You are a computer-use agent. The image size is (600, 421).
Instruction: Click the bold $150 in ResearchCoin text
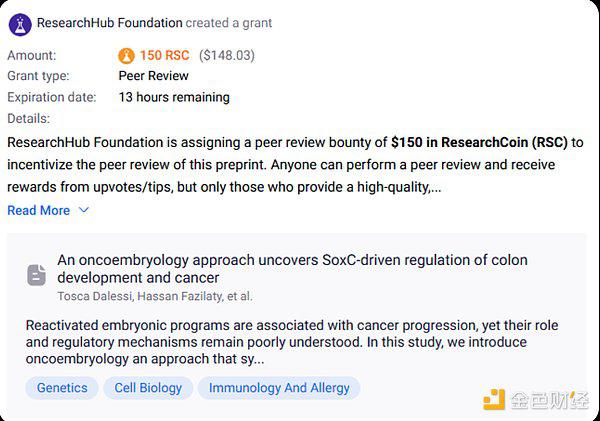click(479, 142)
